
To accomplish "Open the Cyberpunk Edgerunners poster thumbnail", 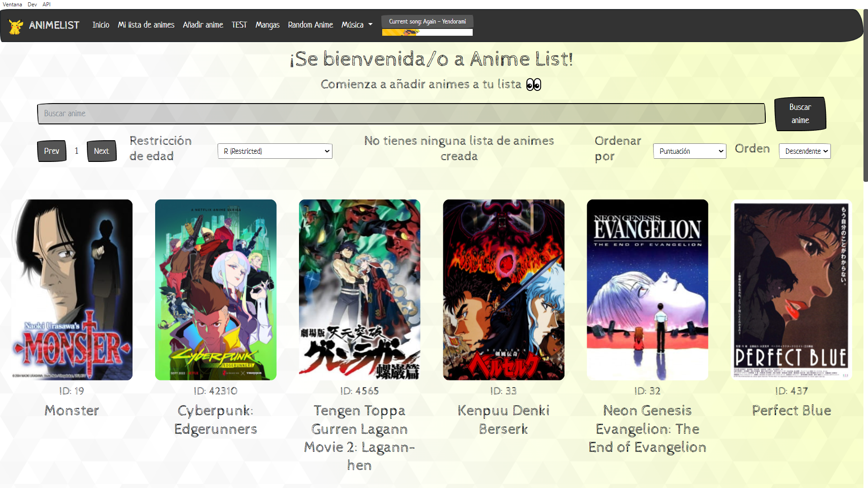I will [x=216, y=290].
